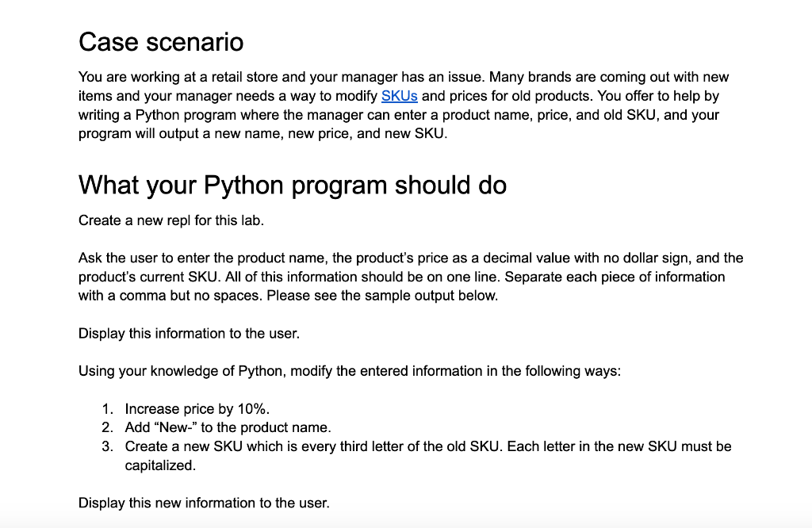This screenshot has width=812, height=528.
Task: Select the "Create a new SKU" list item
Action: tap(428, 446)
